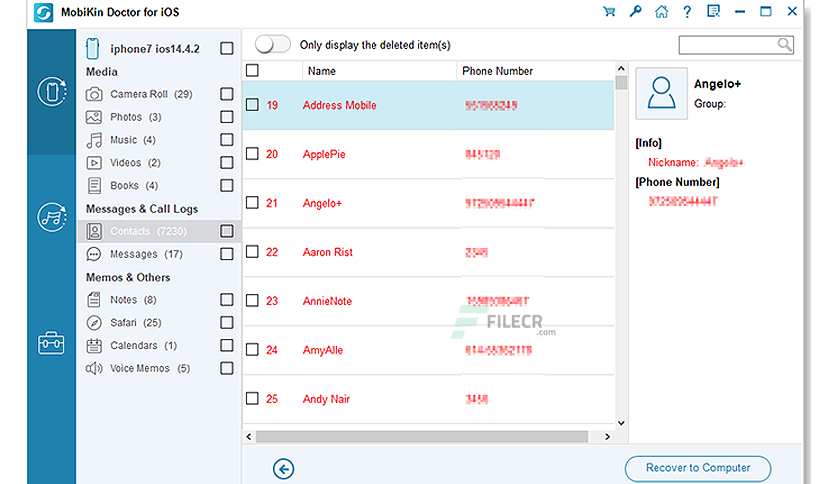Check the Contacts category checkbox

227,231
